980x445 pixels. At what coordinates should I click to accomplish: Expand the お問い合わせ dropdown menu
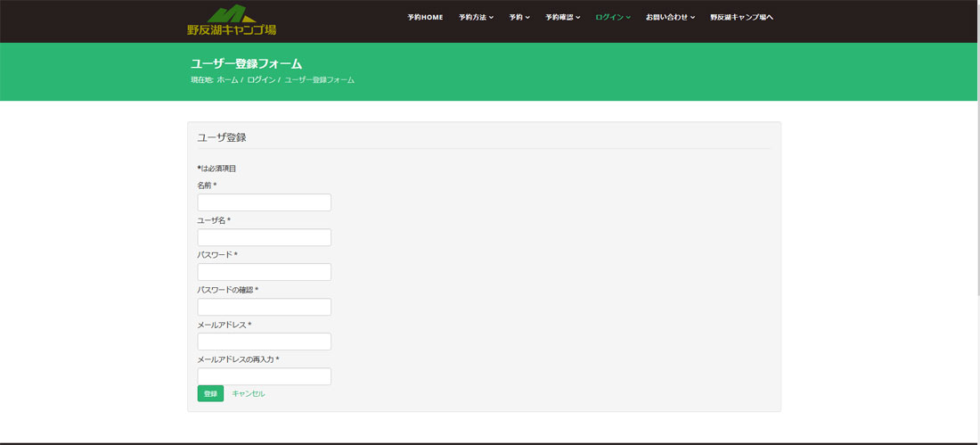[670, 17]
